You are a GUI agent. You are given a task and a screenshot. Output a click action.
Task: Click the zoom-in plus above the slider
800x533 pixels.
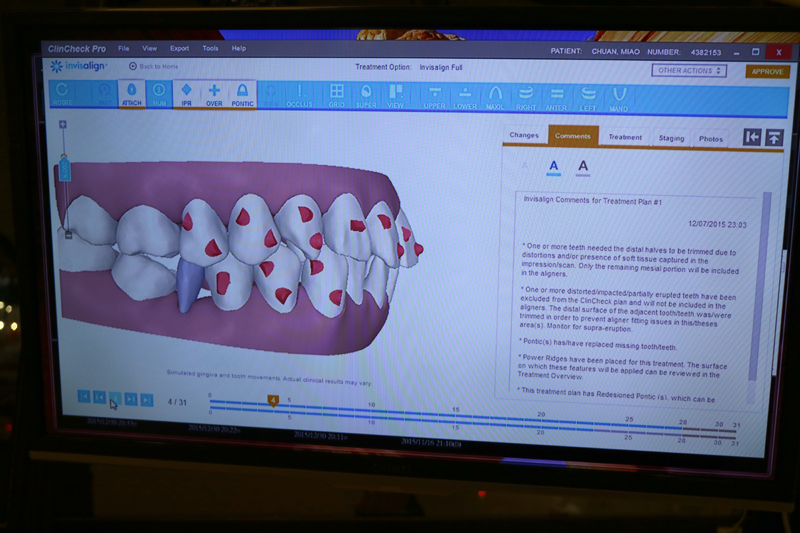[63, 124]
